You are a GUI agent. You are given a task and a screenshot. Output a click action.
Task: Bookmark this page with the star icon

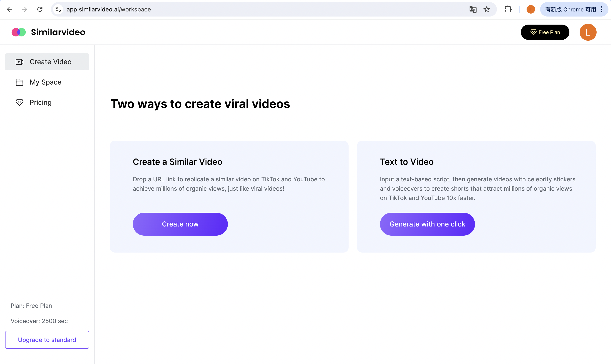[x=486, y=9]
